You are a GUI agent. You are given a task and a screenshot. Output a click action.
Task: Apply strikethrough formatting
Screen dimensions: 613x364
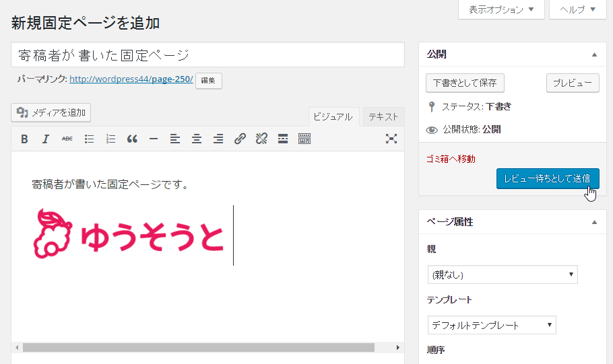(67, 139)
